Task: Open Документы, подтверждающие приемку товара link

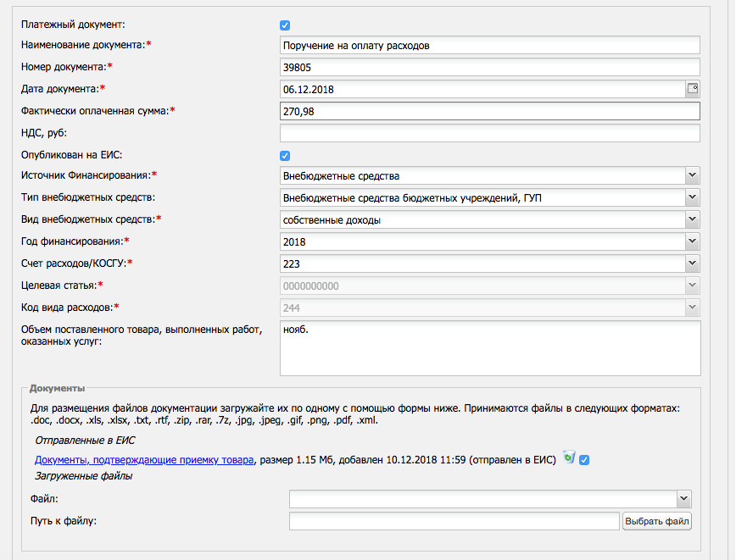Action: tap(144, 460)
